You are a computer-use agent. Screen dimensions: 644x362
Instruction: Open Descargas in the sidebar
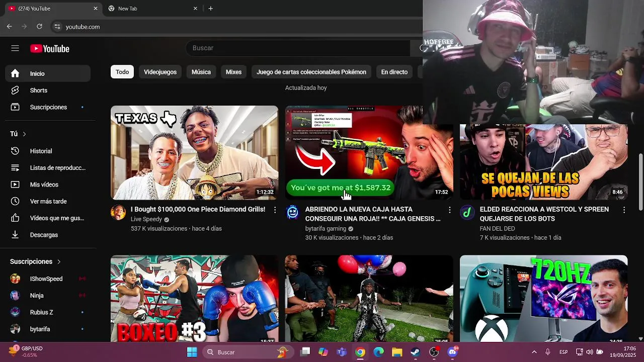tap(48, 235)
